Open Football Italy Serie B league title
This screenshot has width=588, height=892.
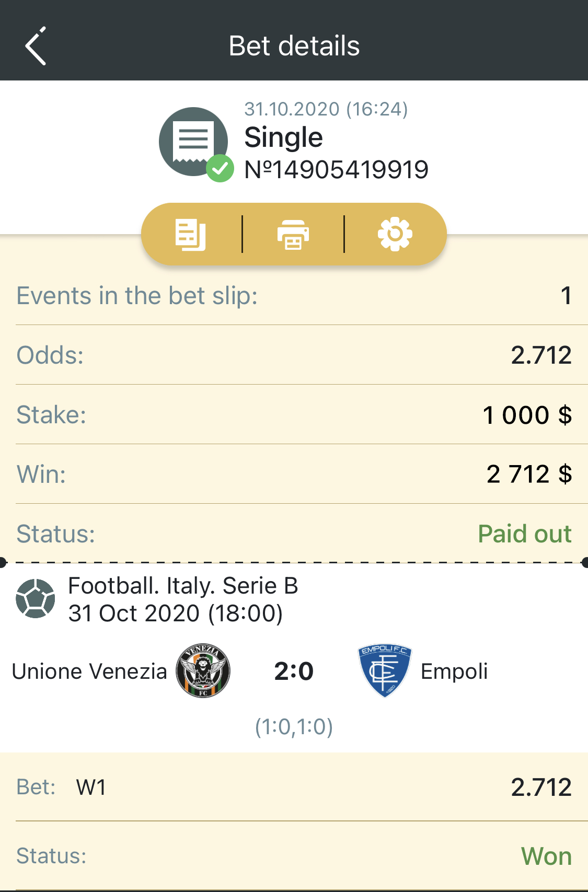coord(183,586)
